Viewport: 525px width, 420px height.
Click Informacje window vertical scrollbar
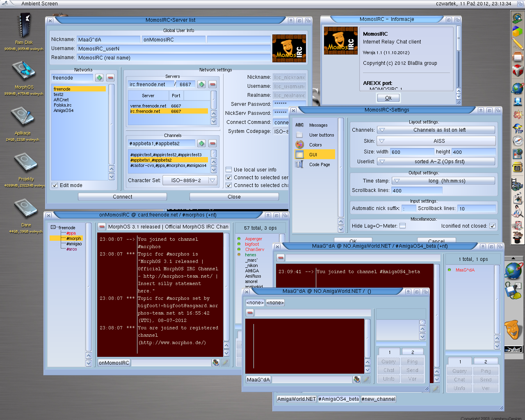459,38
